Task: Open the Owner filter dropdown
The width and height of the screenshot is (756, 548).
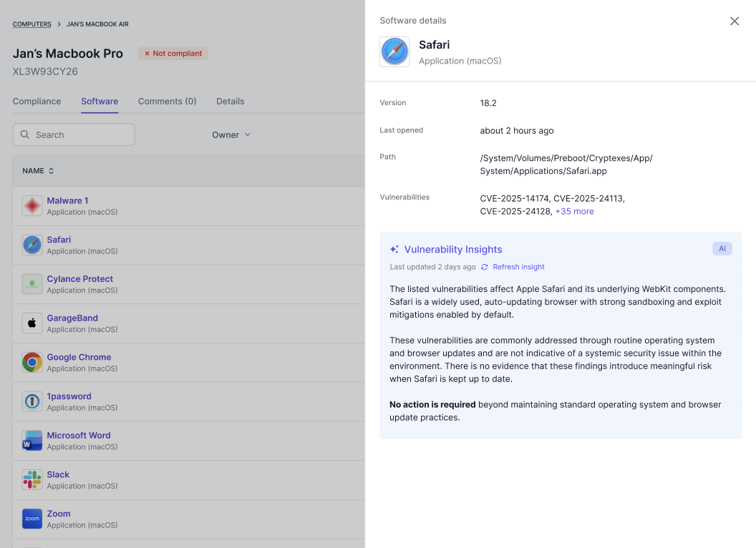Action: coord(231,135)
